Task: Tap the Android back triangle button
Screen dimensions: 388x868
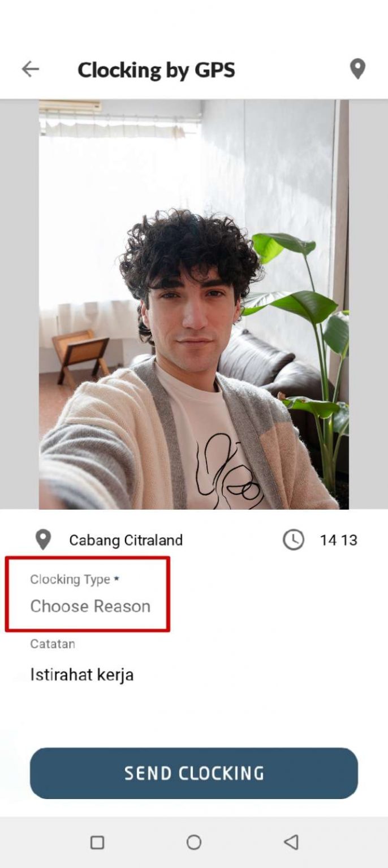Action: 291,843
